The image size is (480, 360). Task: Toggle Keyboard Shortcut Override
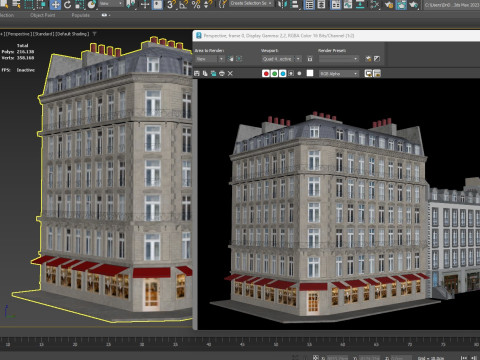(x=157, y=5)
